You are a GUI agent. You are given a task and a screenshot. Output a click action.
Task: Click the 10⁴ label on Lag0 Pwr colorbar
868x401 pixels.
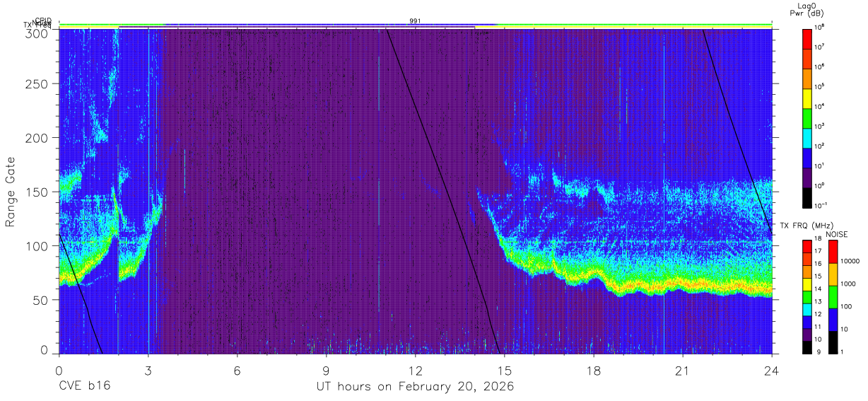pos(820,105)
